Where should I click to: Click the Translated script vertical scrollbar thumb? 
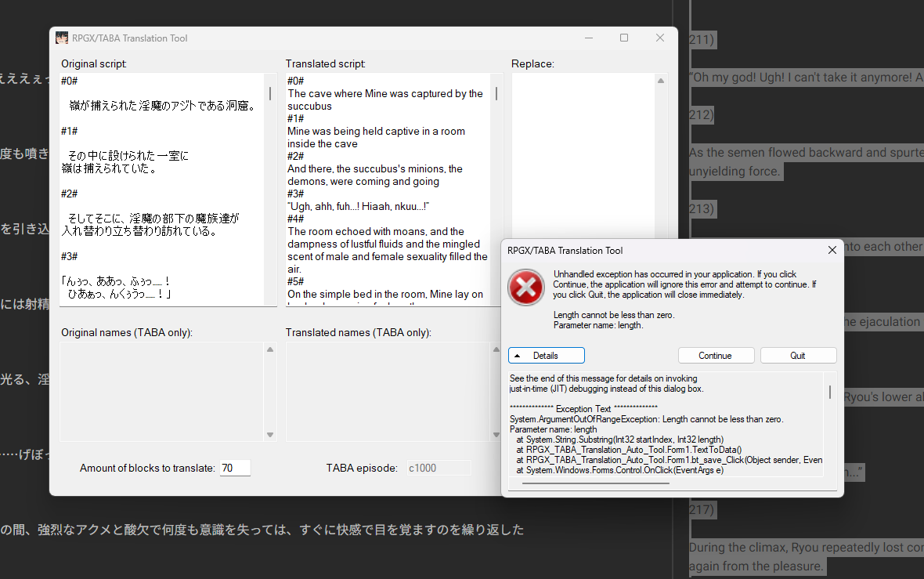(496, 93)
